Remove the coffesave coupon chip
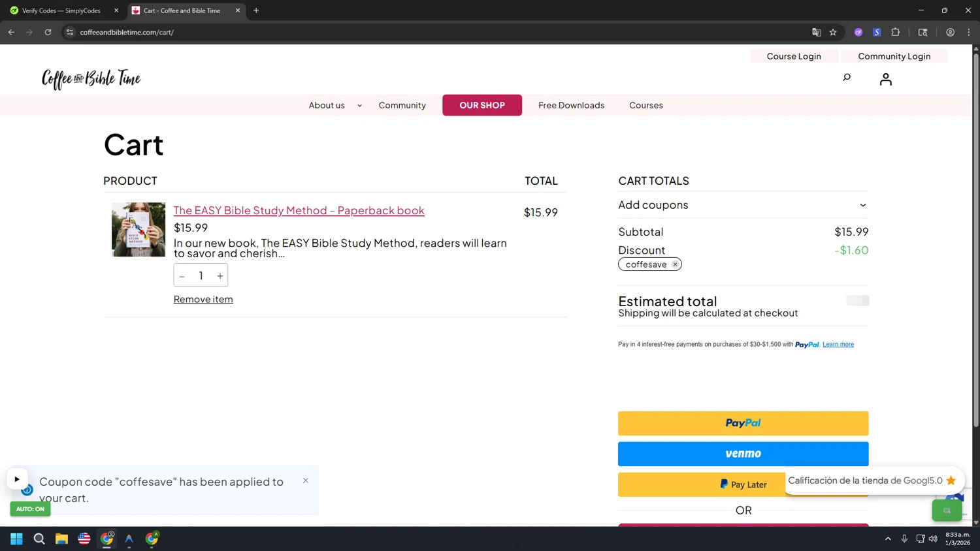Viewport: 980px width, 551px height. point(675,264)
